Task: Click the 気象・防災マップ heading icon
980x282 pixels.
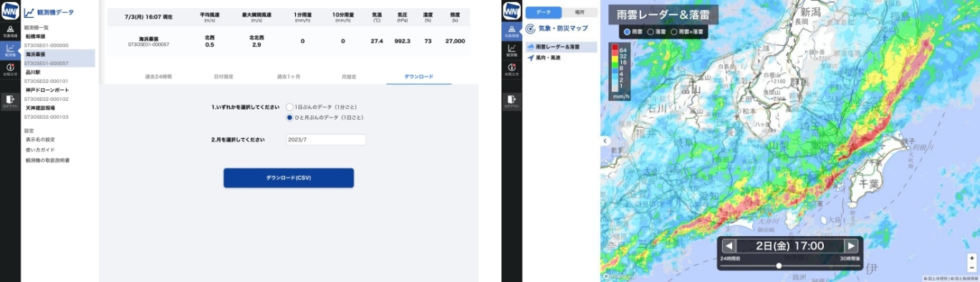Action: click(530, 29)
